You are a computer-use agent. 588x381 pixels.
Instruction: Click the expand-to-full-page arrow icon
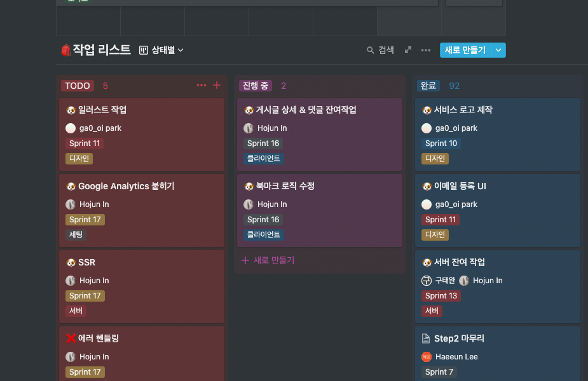(407, 50)
